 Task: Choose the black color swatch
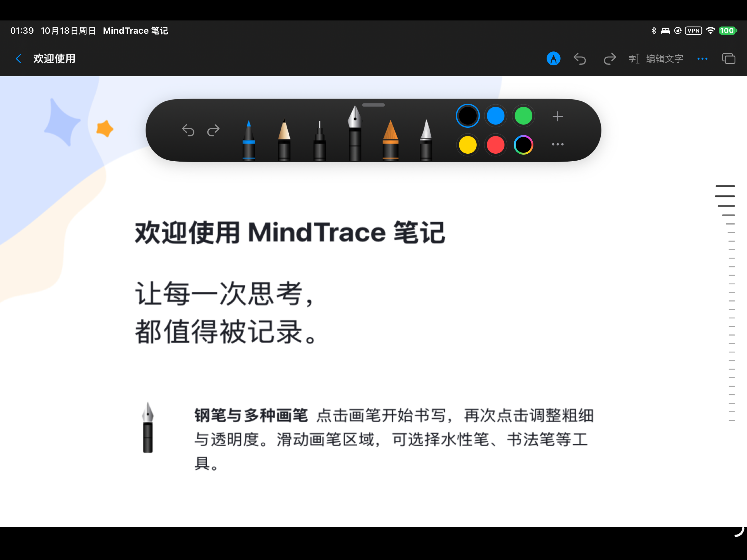point(467,116)
